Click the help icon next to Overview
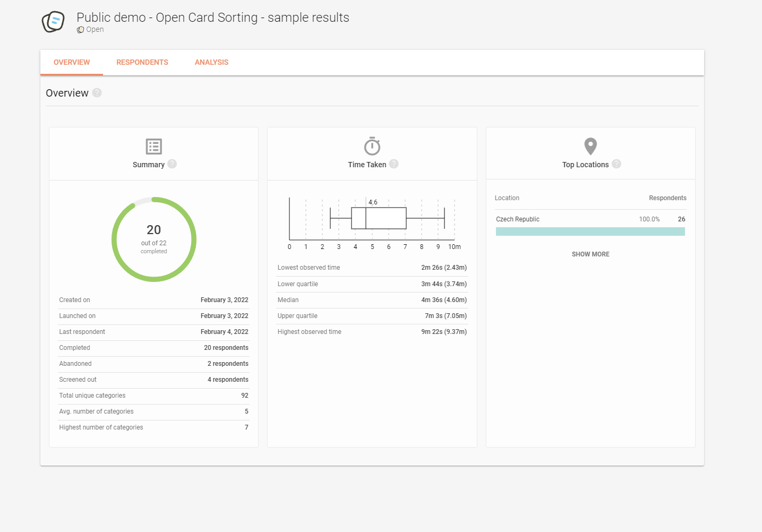This screenshot has height=532, width=762. click(x=97, y=93)
